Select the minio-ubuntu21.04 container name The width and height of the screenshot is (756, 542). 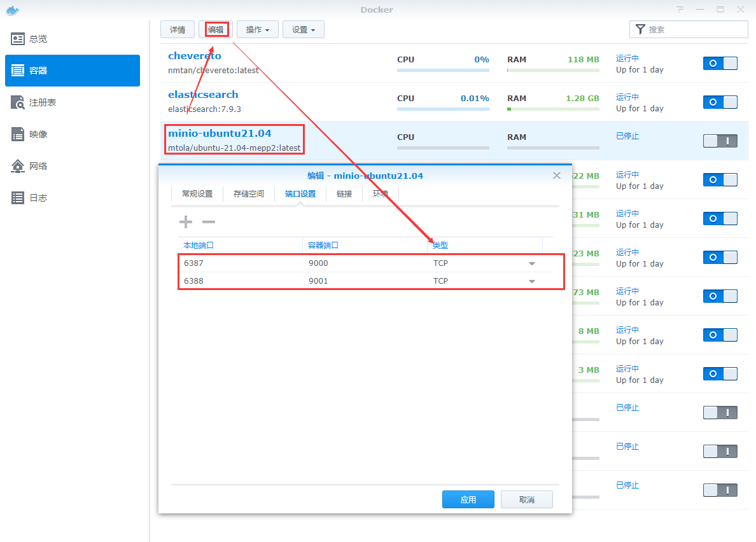click(x=220, y=134)
